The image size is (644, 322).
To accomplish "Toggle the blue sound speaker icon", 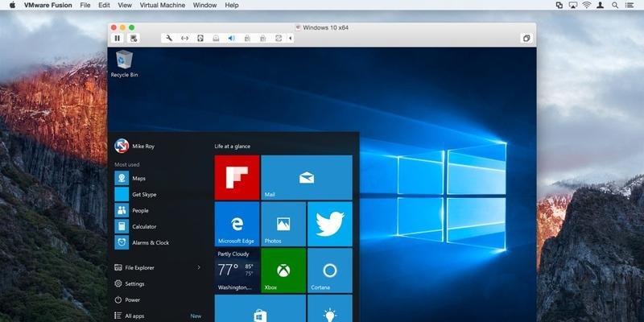I will point(232,38).
